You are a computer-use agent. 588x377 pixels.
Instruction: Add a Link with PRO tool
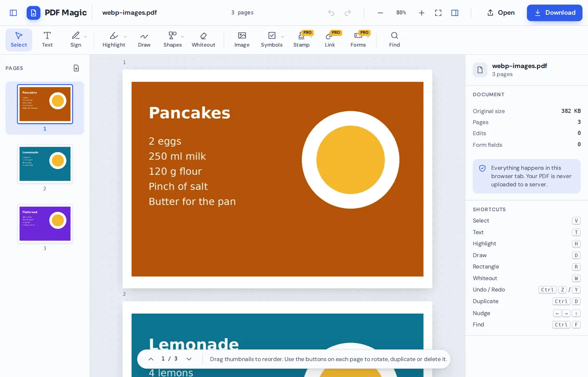[330, 40]
